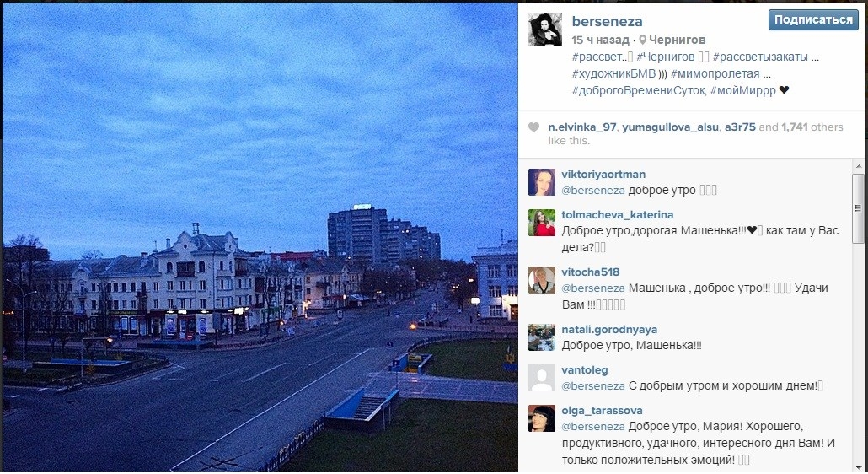868x474 pixels.
Task: Open yumagullova_alsu liker profile
Action: (670, 127)
